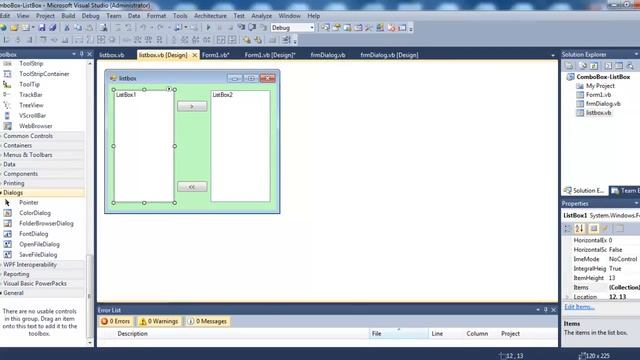Screen dimensions: 640x360
Task: Click the Center Vertically layout icon
Action: coord(232,40)
